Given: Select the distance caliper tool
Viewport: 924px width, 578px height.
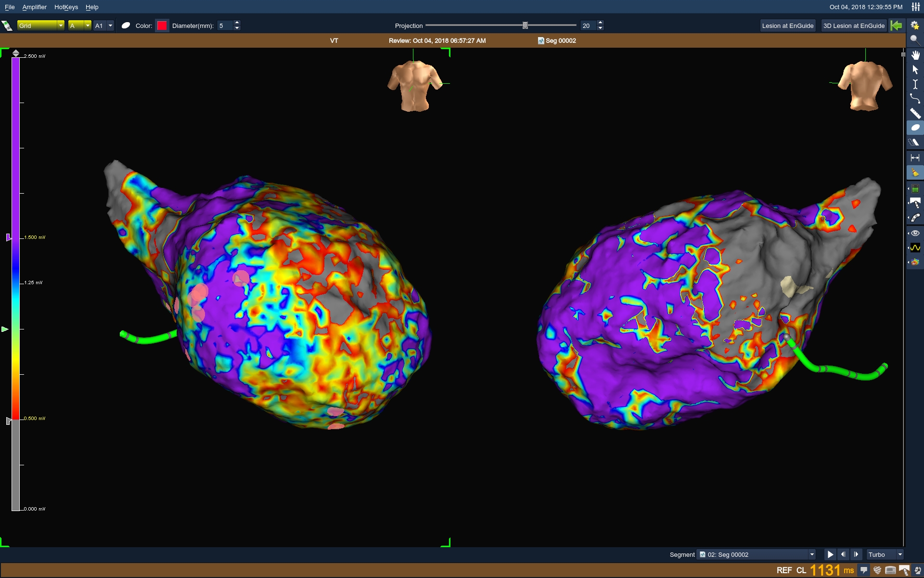Looking at the screenshot, I should coord(915,158).
